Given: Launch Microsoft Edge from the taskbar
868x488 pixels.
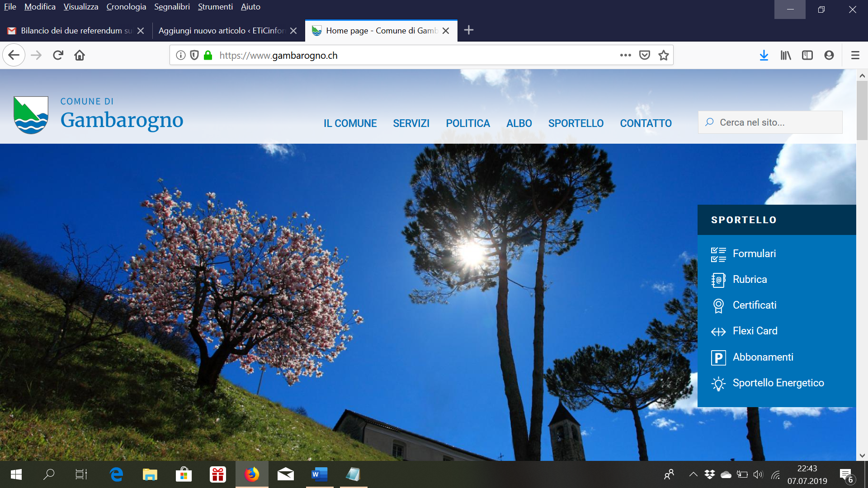Looking at the screenshot, I should click(116, 474).
